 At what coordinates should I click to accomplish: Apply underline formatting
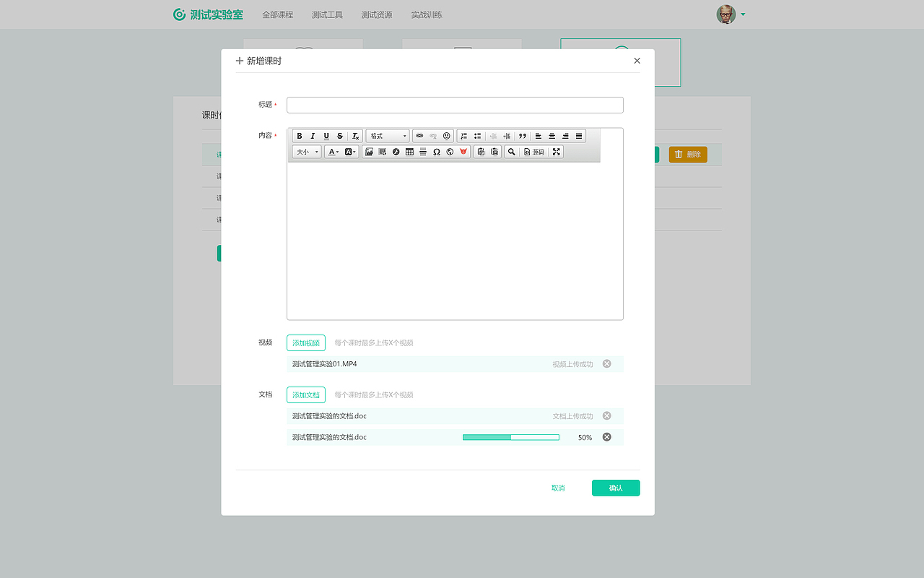326,136
